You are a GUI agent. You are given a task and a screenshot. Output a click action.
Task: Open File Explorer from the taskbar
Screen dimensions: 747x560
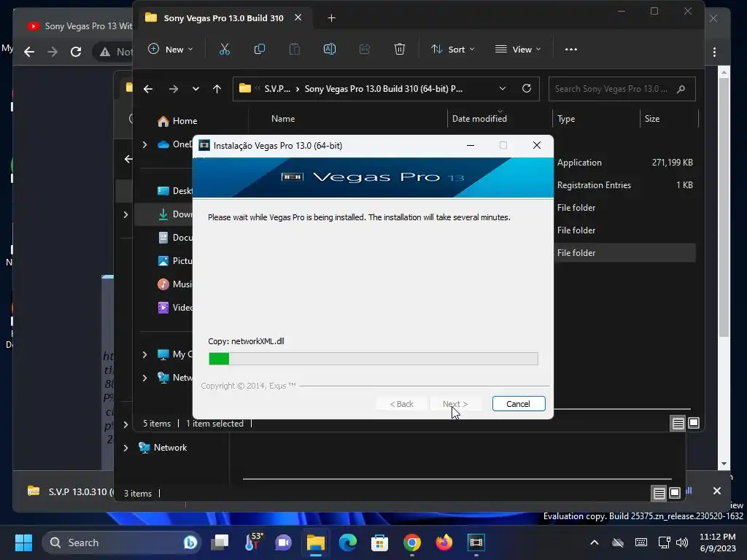[x=315, y=542]
